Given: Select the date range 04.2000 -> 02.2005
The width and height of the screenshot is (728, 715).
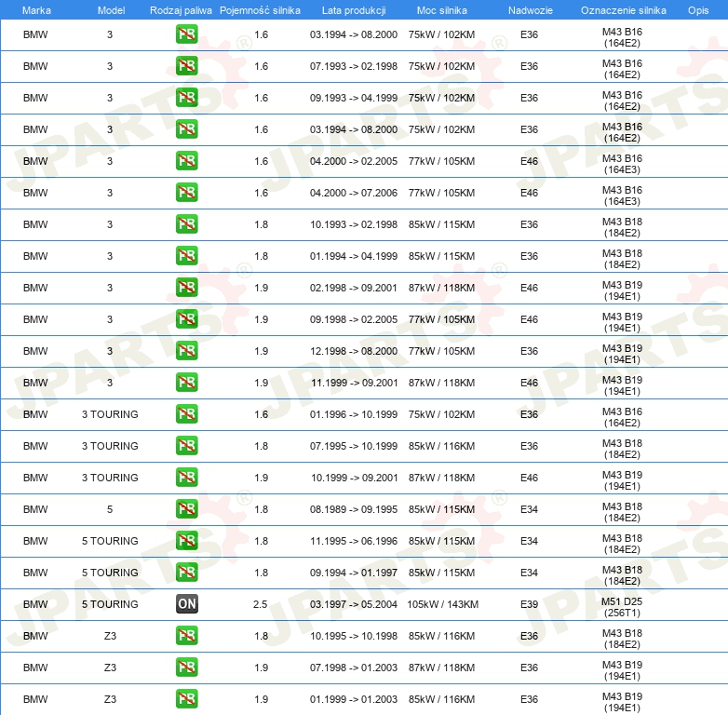Looking at the screenshot, I should [354, 161].
